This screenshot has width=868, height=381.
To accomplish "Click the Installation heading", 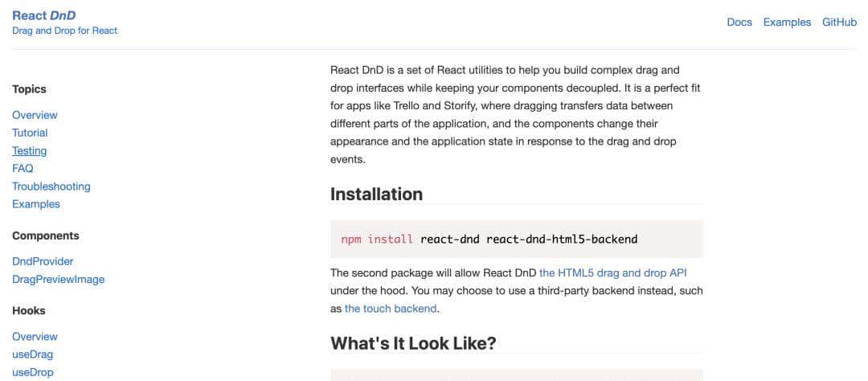I will [376, 194].
